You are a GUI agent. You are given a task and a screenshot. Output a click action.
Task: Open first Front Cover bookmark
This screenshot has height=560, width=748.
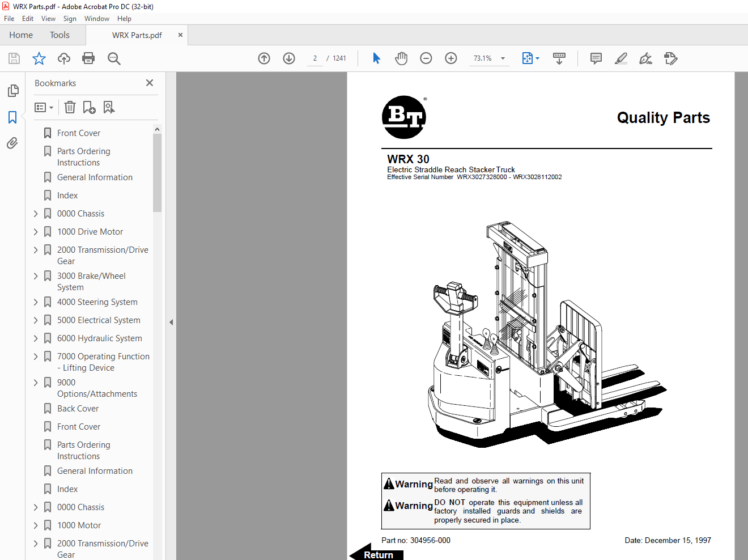tap(78, 133)
